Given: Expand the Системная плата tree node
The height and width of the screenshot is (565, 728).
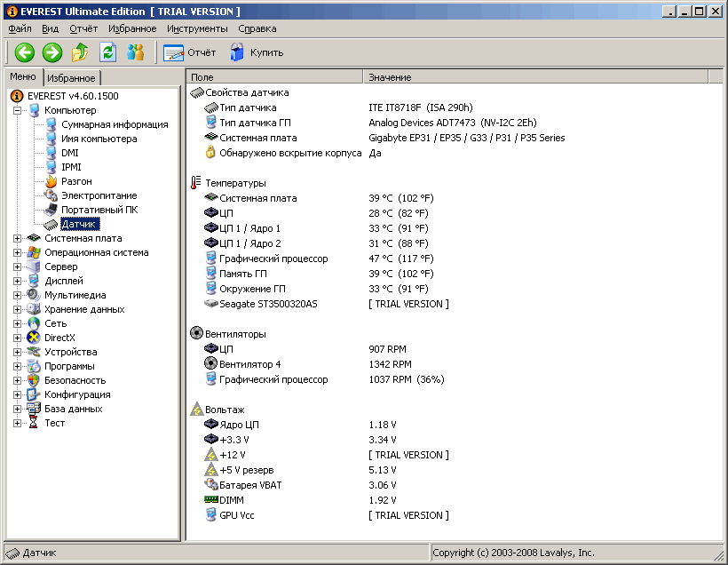Looking at the screenshot, I should pos(18,238).
